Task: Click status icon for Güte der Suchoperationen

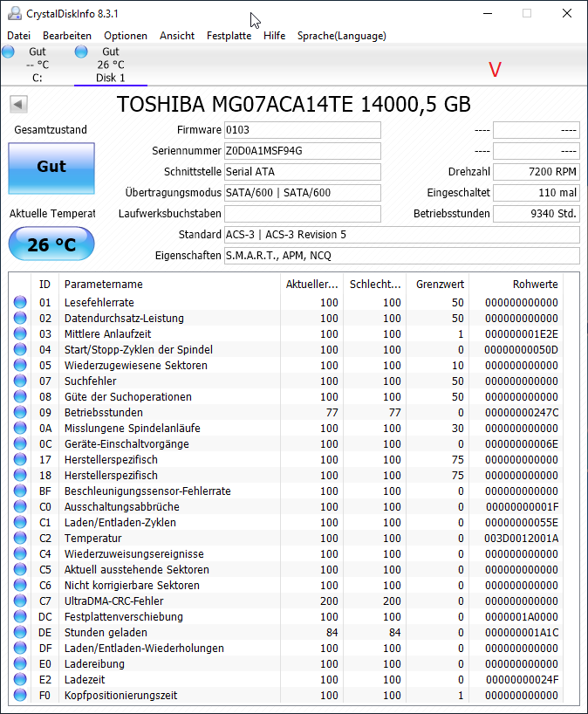Action: click(x=20, y=396)
